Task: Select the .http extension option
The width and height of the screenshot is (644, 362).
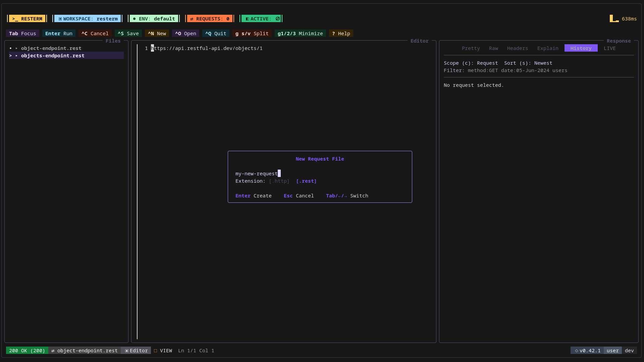Action: pos(279,181)
